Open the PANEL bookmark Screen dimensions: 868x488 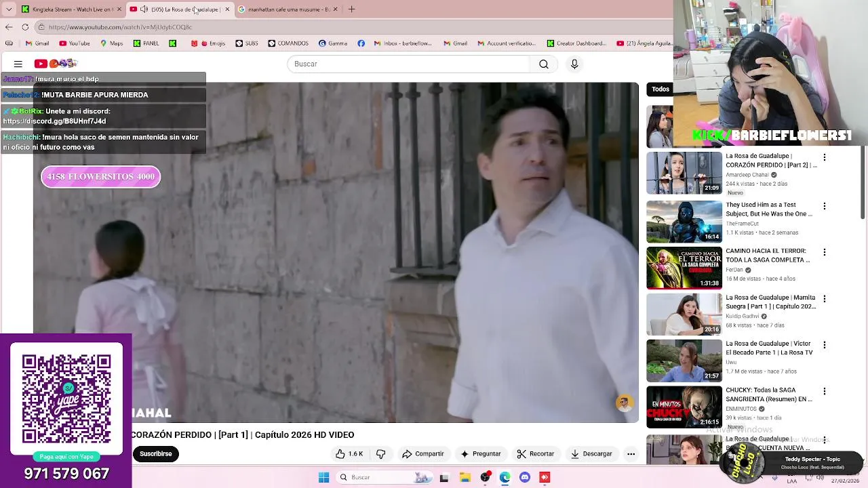click(146, 43)
